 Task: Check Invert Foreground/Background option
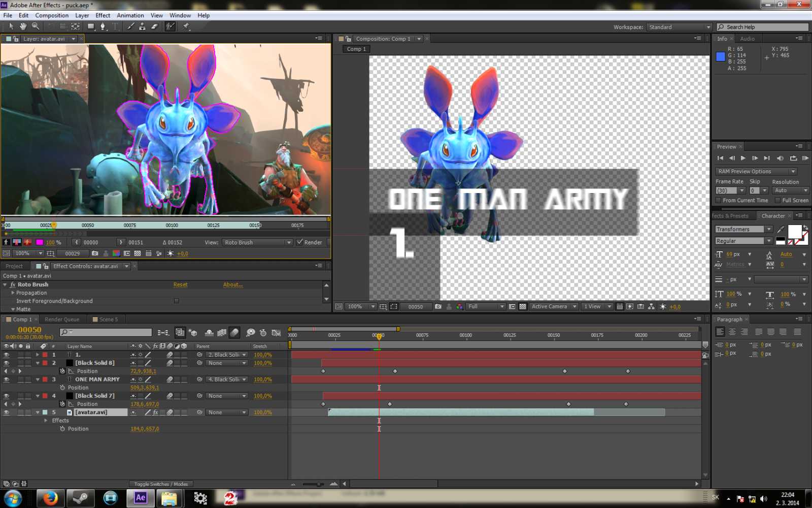tap(177, 301)
